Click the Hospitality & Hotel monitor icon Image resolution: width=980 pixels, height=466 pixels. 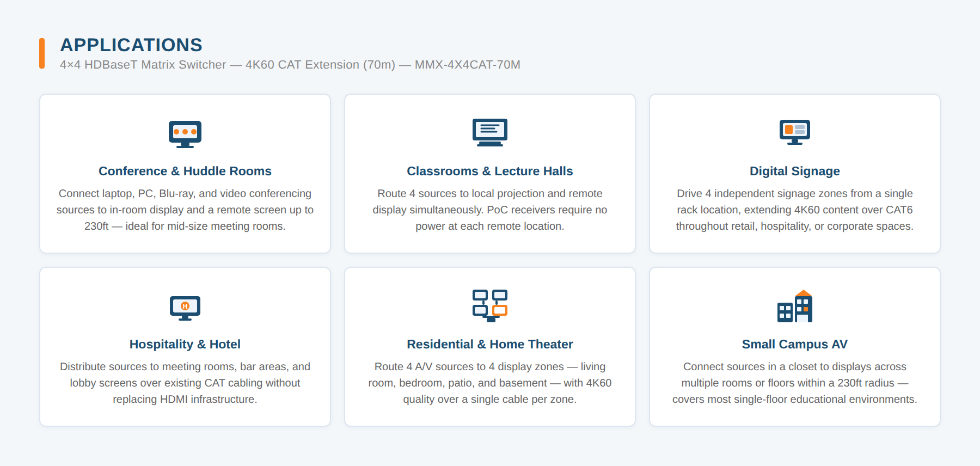(185, 308)
